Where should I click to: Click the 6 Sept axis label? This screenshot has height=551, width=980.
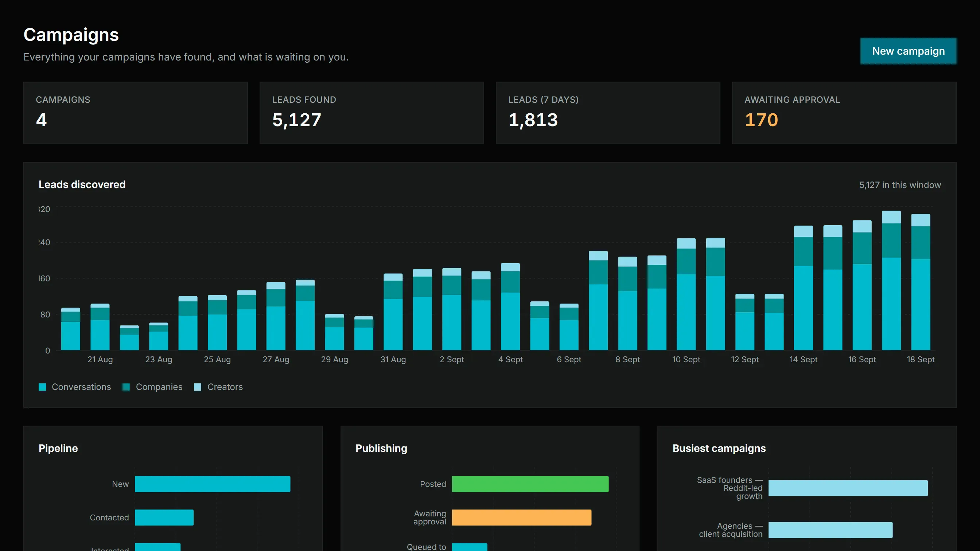[569, 359]
